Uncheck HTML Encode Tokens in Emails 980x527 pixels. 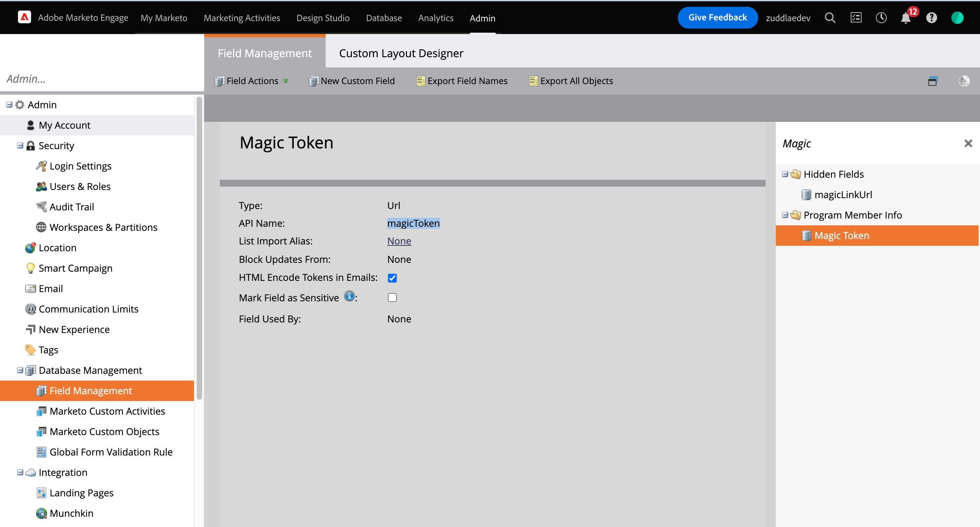pyautogui.click(x=392, y=278)
